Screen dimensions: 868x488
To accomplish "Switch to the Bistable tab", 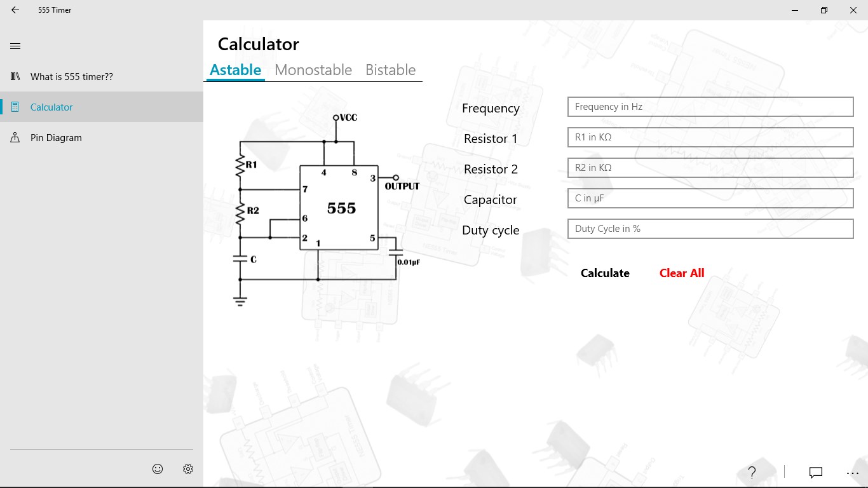I will click(x=390, y=70).
